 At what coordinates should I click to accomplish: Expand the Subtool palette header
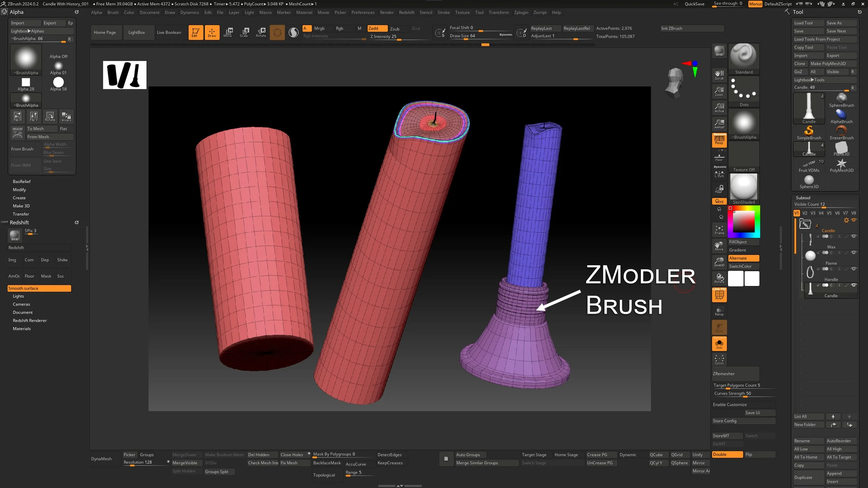pos(803,197)
